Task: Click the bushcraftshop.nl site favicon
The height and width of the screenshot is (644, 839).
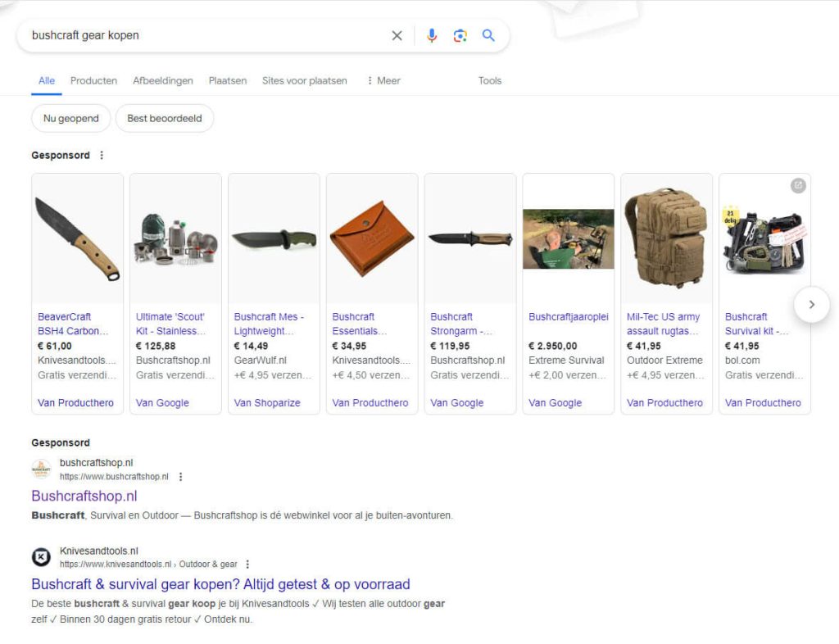Action: [x=41, y=469]
